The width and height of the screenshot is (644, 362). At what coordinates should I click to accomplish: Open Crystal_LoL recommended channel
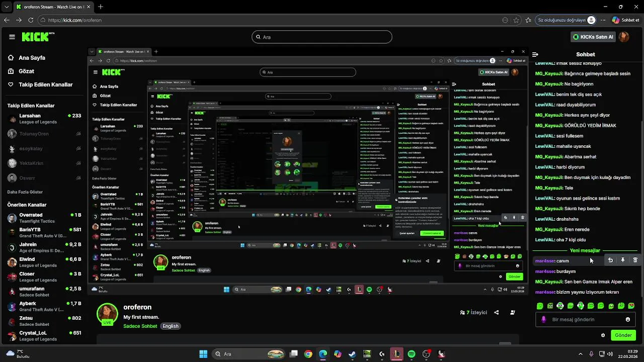(x=44, y=336)
